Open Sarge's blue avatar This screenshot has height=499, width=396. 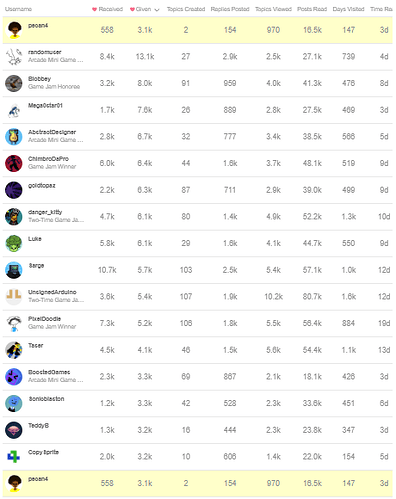tap(14, 270)
